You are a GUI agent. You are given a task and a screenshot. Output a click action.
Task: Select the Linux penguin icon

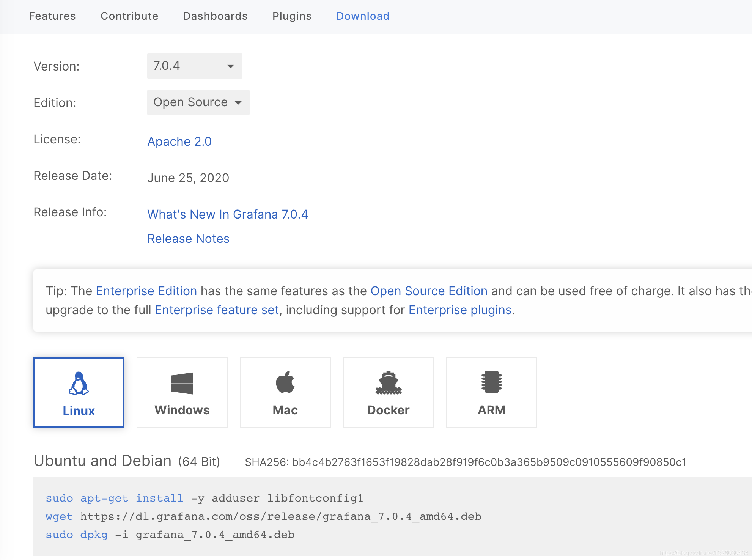[79, 384]
